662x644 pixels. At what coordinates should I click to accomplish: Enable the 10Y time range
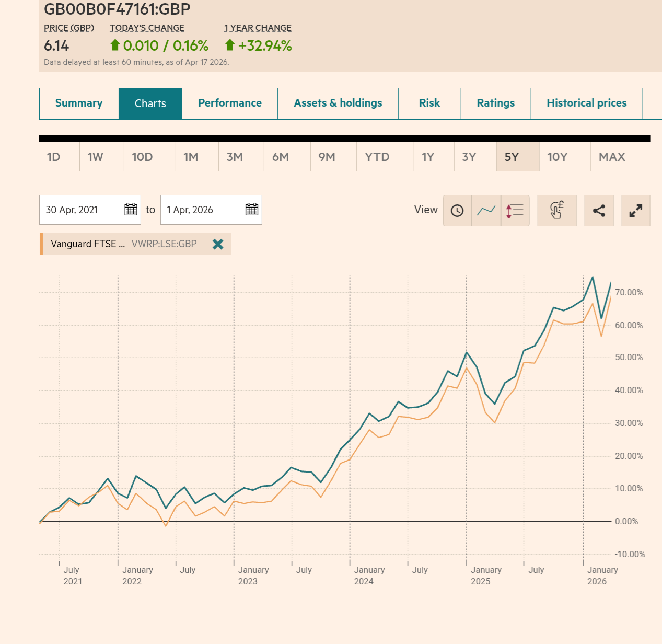(x=557, y=157)
